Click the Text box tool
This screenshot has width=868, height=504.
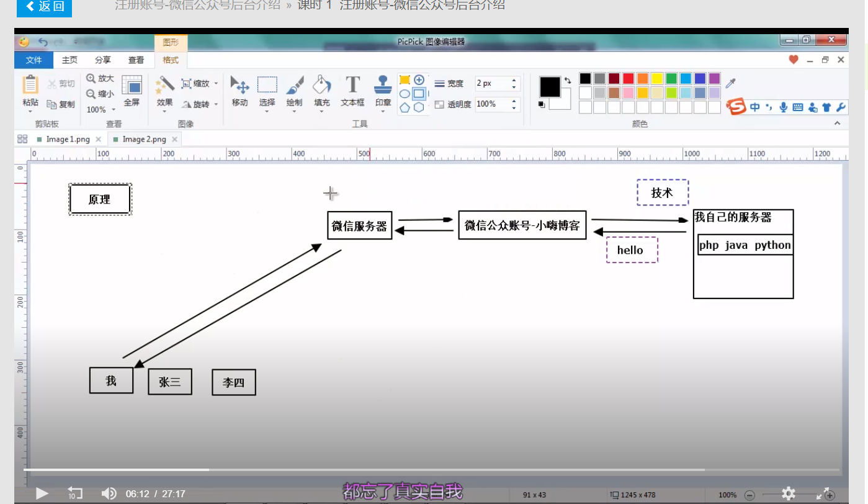[x=352, y=91]
